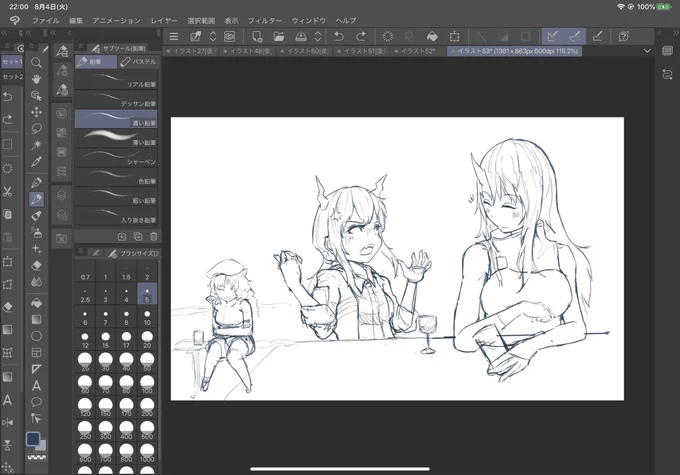Select the セット1 quick access set
680x475 pixels.
click(12, 62)
